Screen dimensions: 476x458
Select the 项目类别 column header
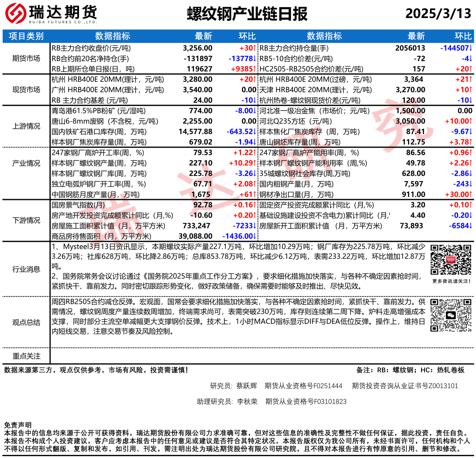coord(26,36)
